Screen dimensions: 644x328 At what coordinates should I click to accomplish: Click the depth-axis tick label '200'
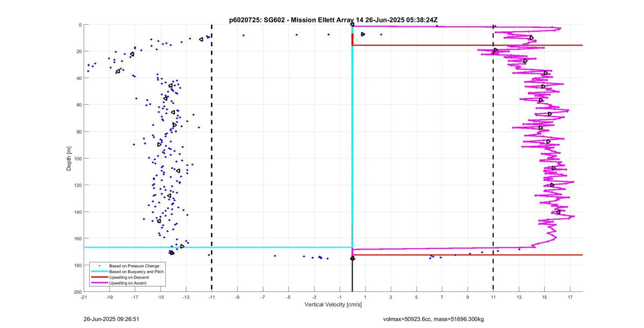click(x=78, y=291)
